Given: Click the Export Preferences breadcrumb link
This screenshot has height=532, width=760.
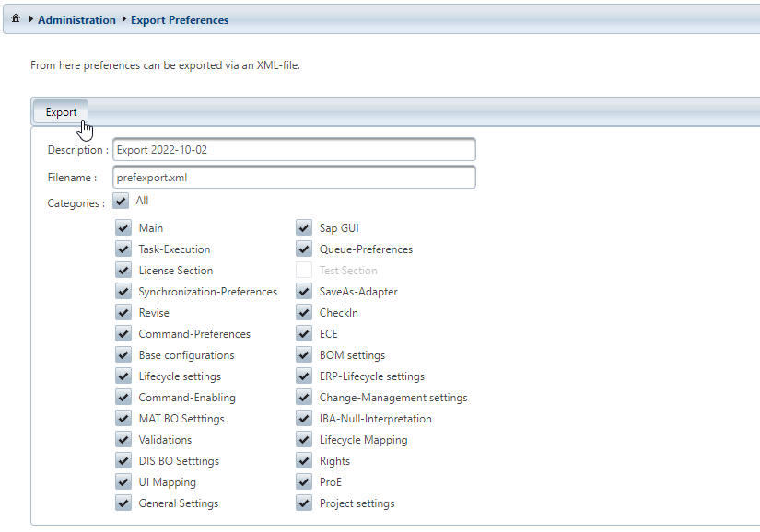Looking at the screenshot, I should (x=180, y=20).
